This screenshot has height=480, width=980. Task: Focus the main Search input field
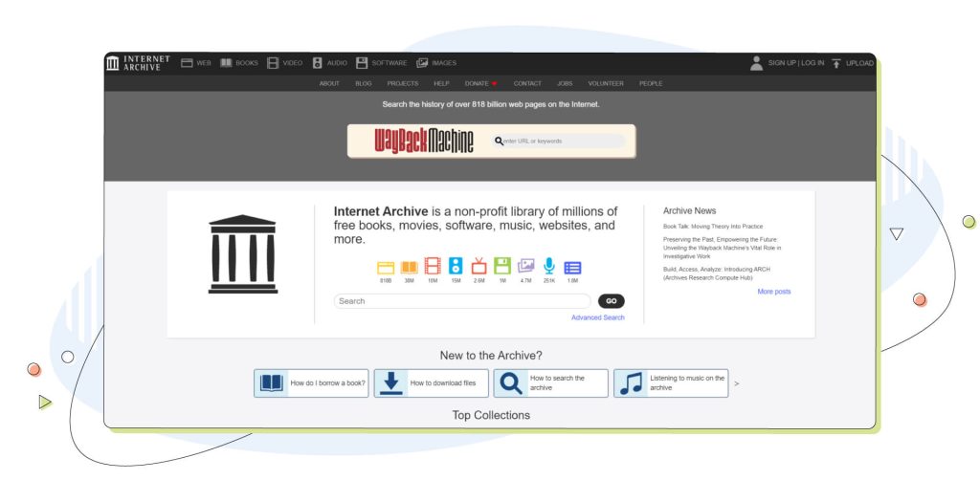[x=462, y=301]
